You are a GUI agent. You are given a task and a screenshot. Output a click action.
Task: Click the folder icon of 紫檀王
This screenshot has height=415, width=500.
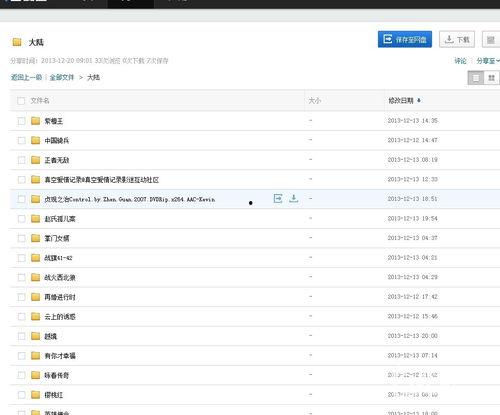tap(36, 121)
